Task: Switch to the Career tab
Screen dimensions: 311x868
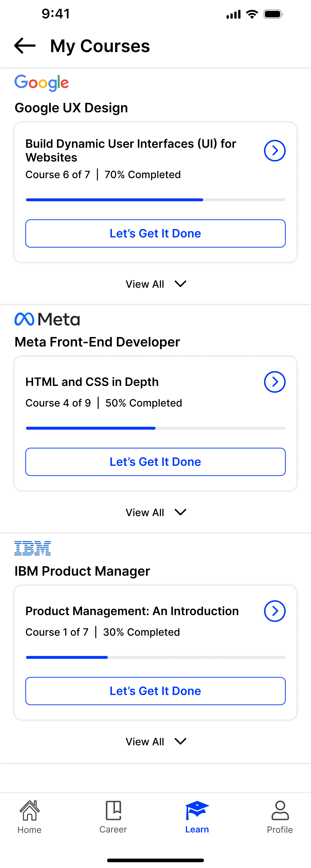Action: coord(113,817)
